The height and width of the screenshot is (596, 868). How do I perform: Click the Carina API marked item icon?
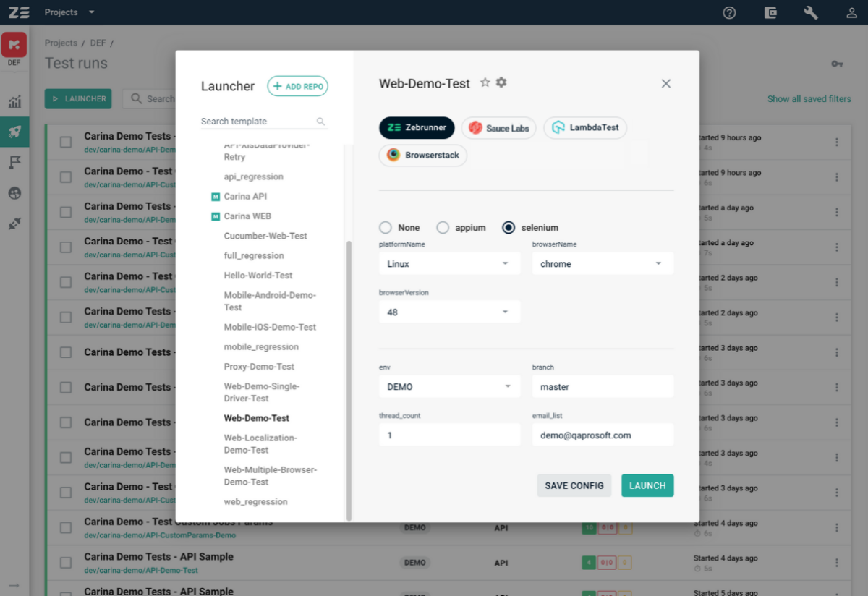(x=215, y=197)
